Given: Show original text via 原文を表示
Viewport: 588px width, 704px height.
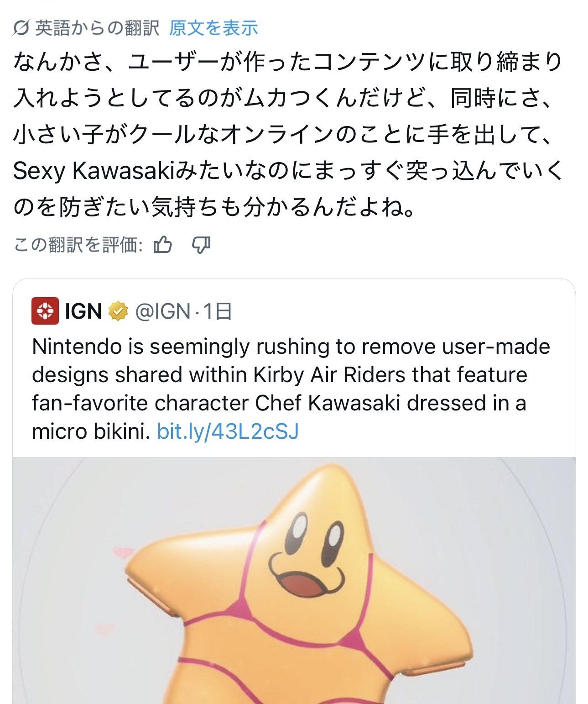Looking at the screenshot, I should click(213, 28).
